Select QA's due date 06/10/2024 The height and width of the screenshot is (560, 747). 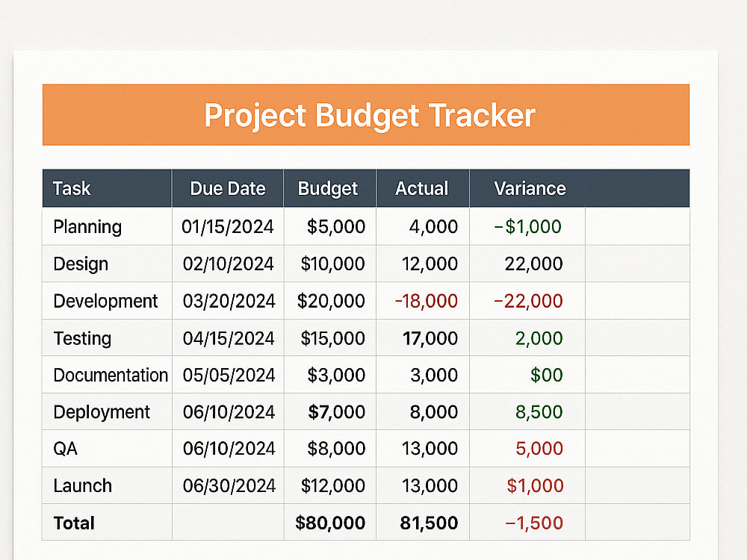(228, 448)
